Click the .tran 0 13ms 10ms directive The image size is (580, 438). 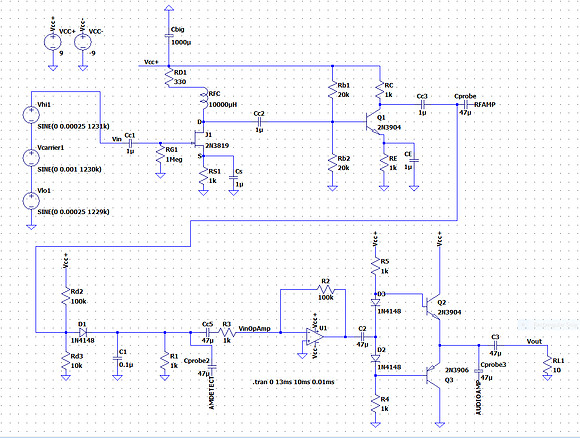tap(294, 381)
